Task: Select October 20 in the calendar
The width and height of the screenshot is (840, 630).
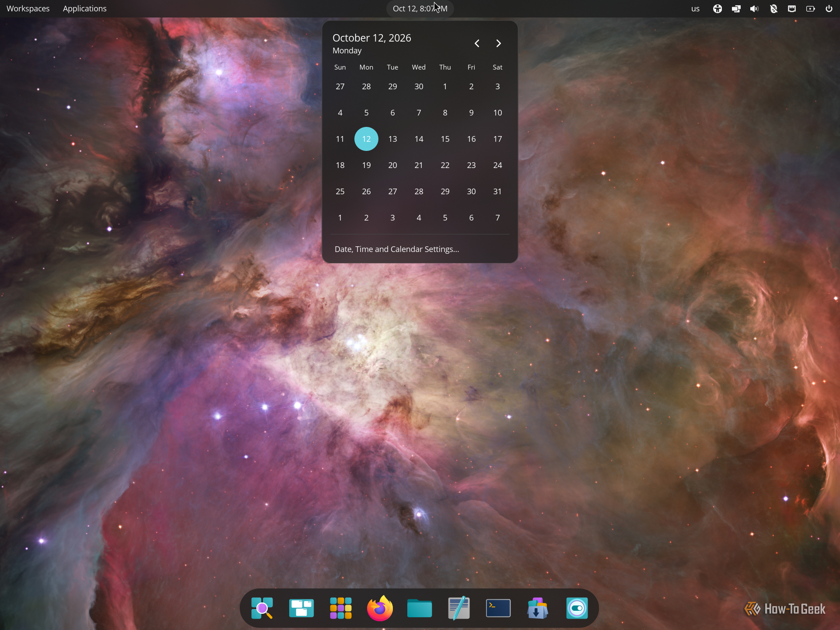Action: tap(392, 165)
